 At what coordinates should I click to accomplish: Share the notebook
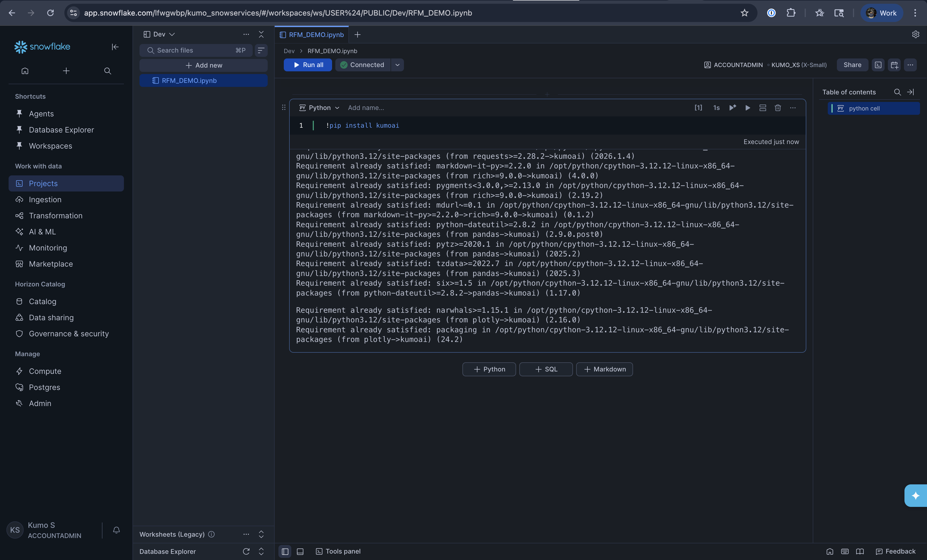tap(852, 65)
